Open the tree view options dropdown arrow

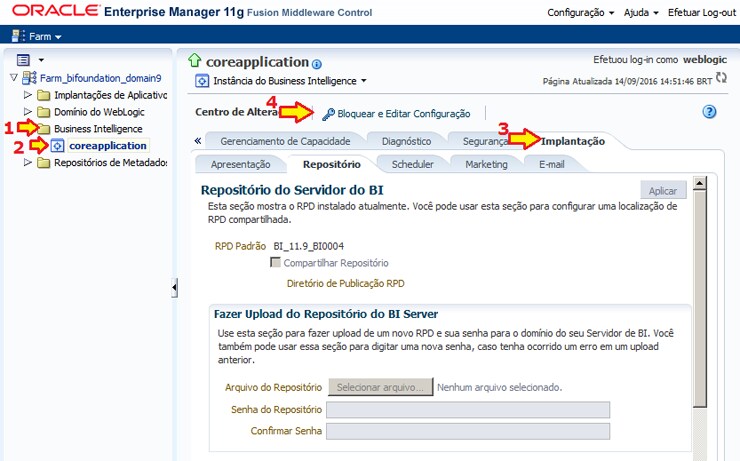click(x=41, y=60)
